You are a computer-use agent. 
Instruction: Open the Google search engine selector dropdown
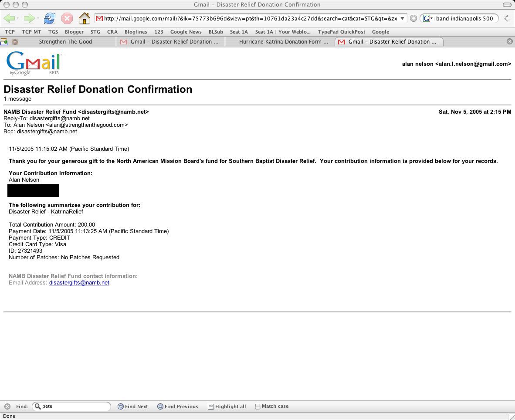tap(428, 18)
